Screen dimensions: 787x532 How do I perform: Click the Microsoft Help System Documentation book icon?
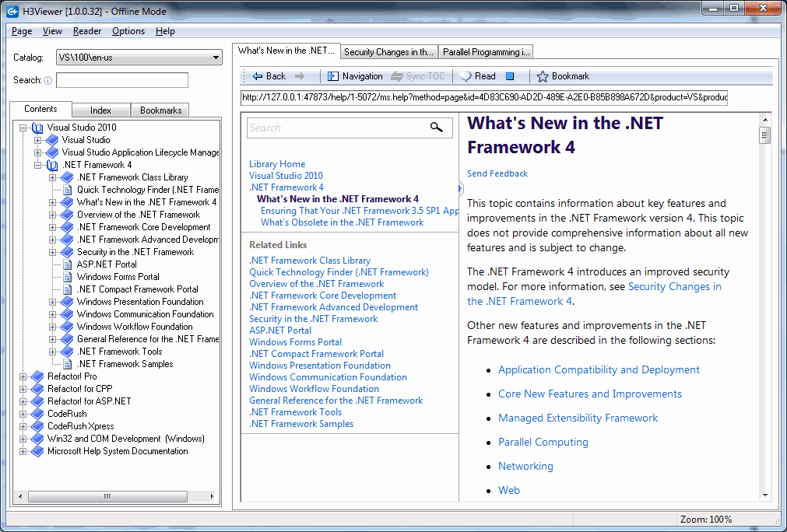click(37, 451)
